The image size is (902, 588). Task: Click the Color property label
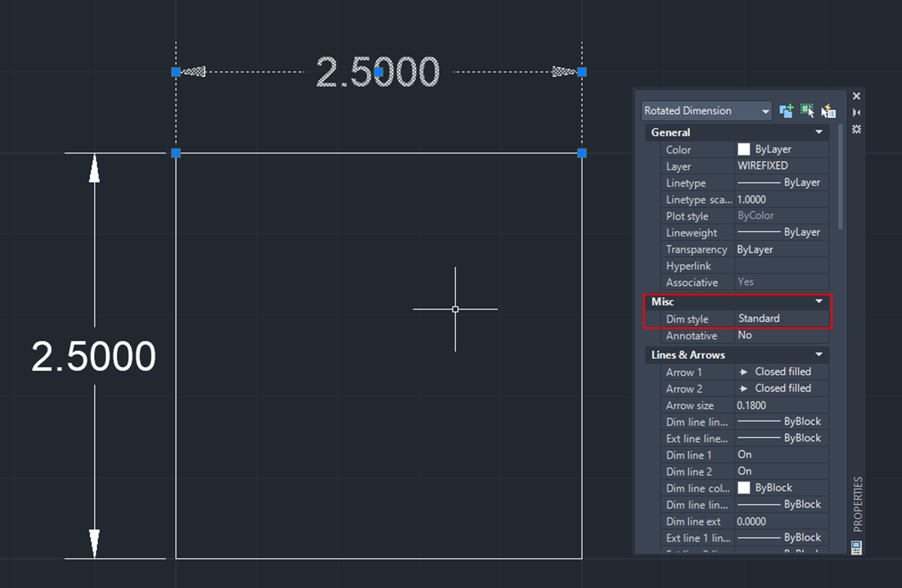[x=678, y=150]
